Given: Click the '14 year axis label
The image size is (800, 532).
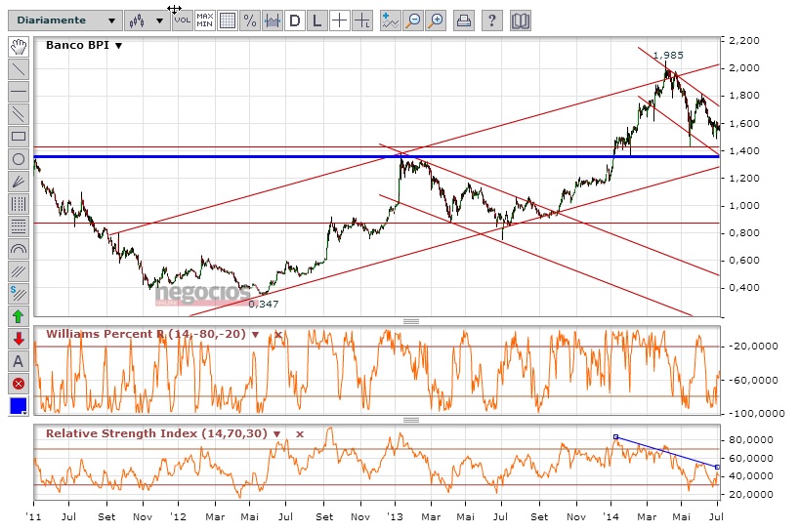Looking at the screenshot, I should coord(611,516).
